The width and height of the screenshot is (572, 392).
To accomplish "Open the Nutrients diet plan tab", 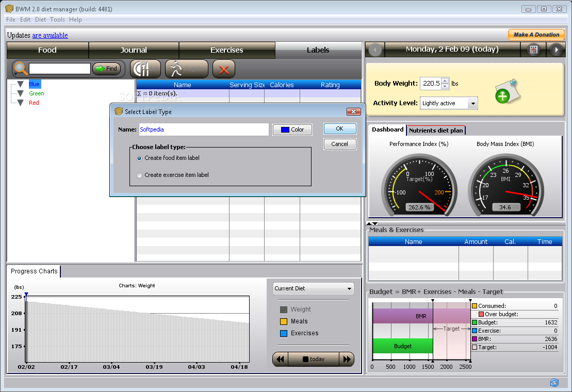I will [436, 130].
